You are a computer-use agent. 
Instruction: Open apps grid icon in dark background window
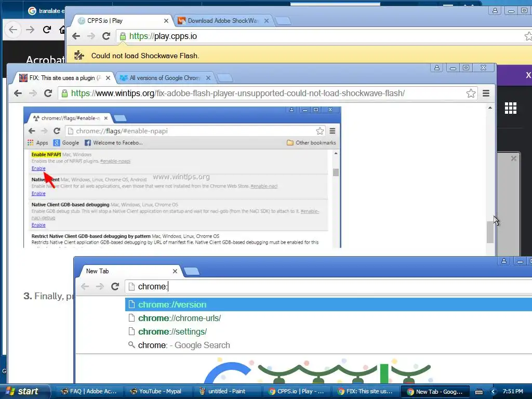pyautogui.click(x=510, y=108)
